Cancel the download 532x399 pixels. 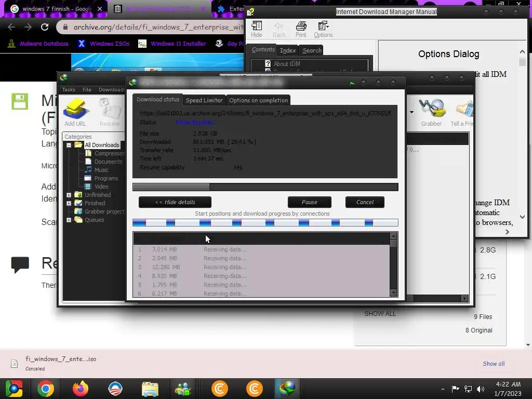pos(365,202)
